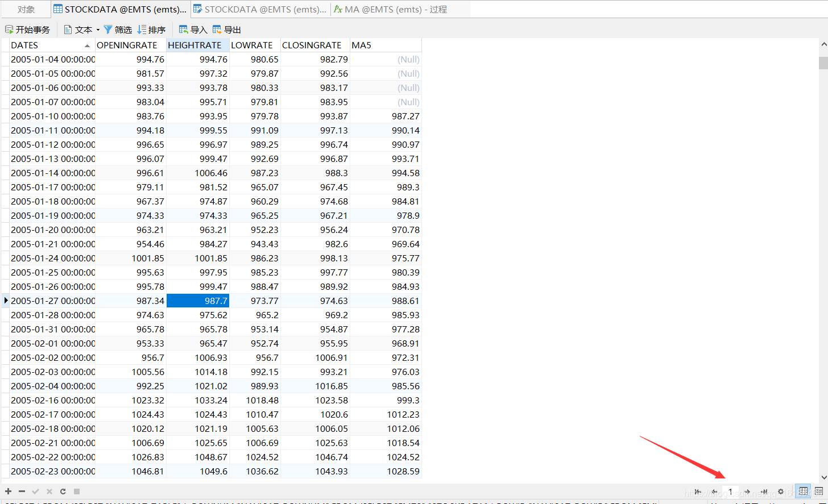
Task: Select the MA5 cell 1028.59
Action: [x=386, y=471]
